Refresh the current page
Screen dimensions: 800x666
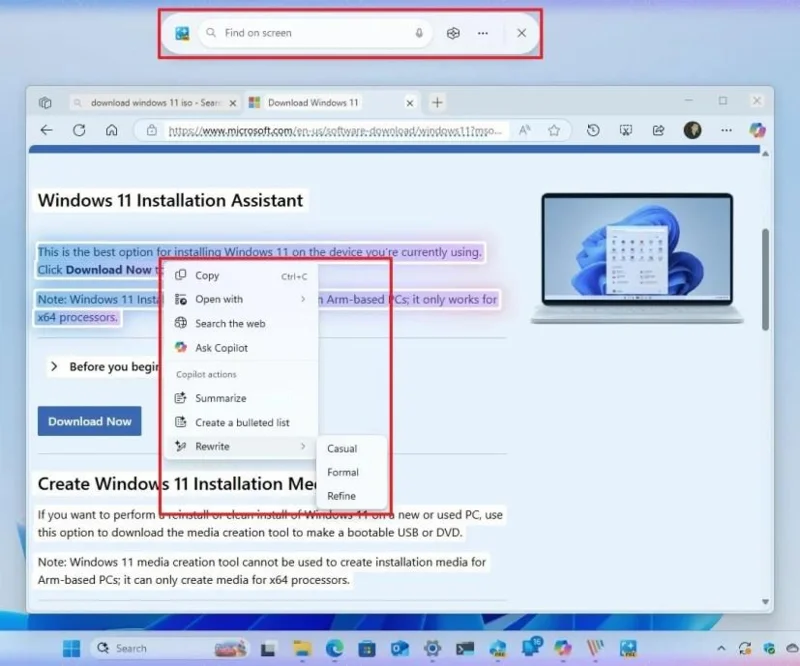(79, 130)
